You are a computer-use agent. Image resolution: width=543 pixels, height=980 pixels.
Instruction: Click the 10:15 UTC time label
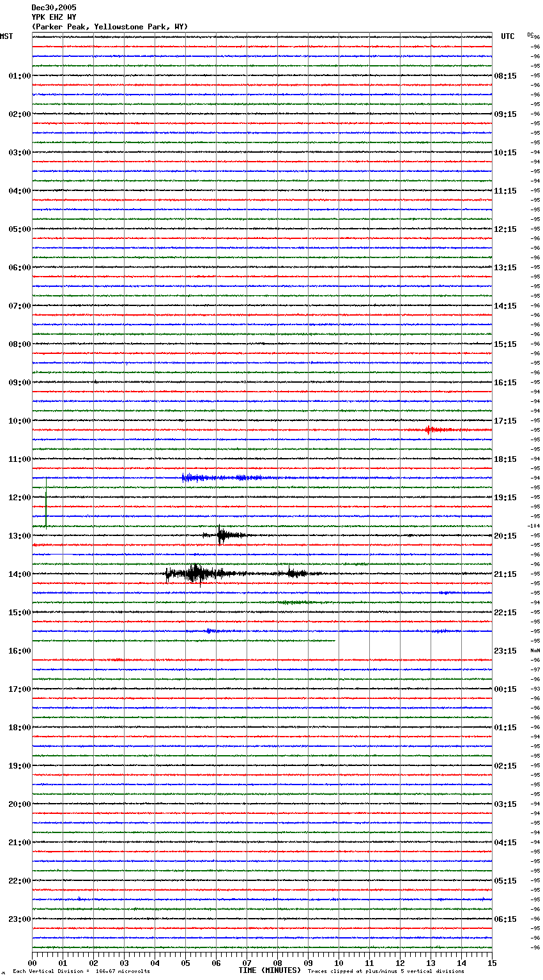pyautogui.click(x=505, y=153)
